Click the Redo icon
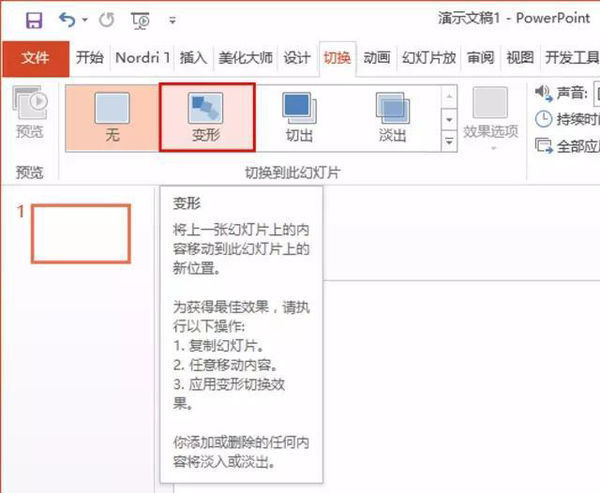Viewport: 600px width, 493px height. (x=107, y=20)
